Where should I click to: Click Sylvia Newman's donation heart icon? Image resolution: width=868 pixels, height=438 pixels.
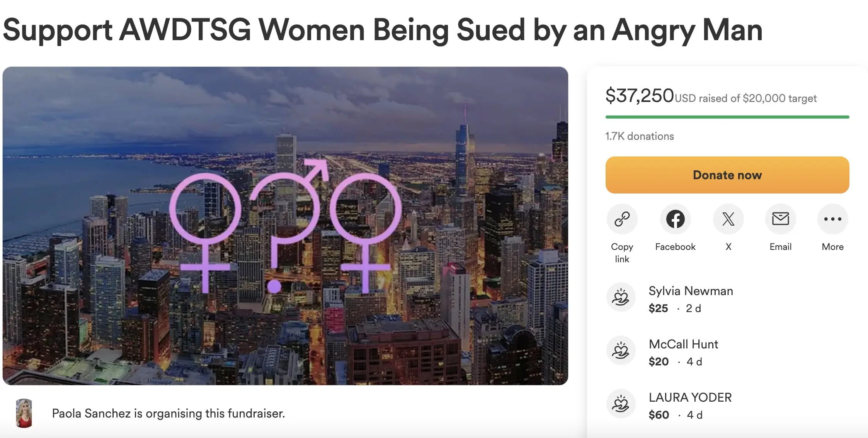[621, 297]
